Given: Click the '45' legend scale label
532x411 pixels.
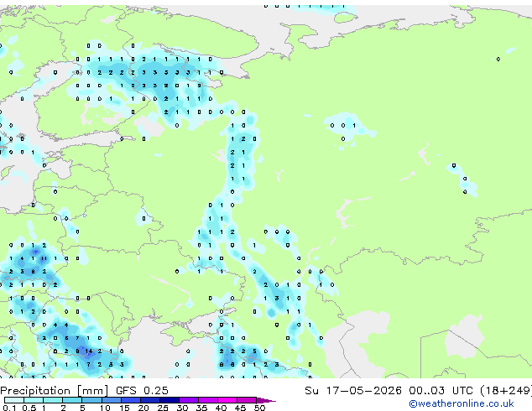Looking at the screenshot, I should click(240, 408).
